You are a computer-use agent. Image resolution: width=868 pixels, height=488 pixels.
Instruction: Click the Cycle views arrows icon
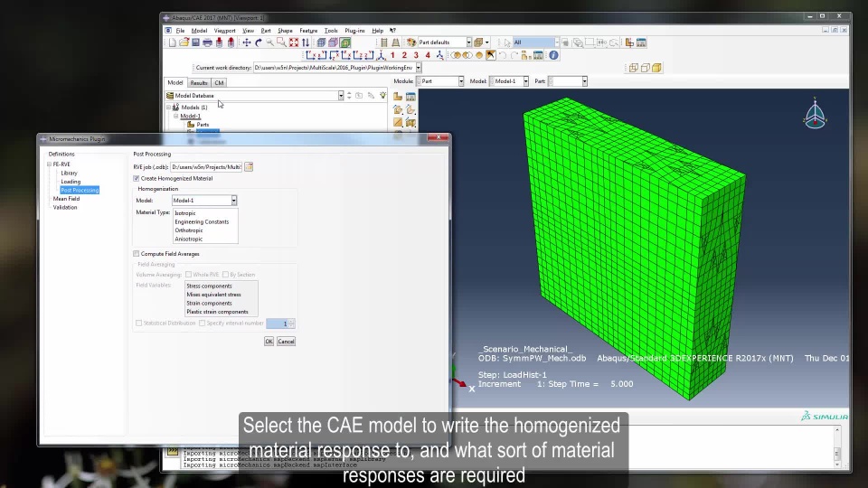306,42
